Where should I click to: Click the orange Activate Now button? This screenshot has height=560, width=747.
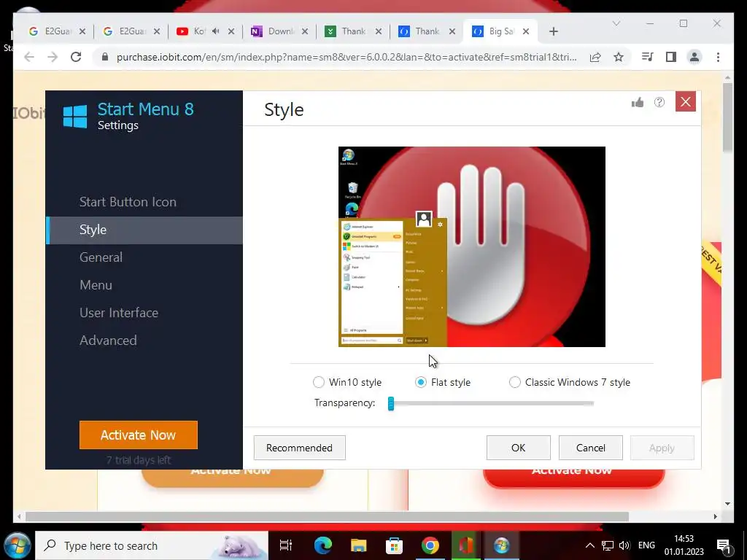[x=138, y=435]
